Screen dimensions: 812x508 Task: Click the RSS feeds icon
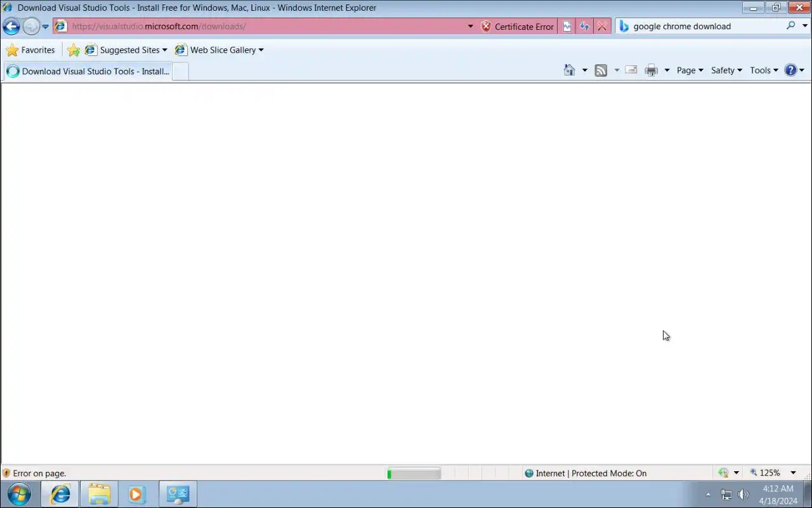(x=601, y=70)
